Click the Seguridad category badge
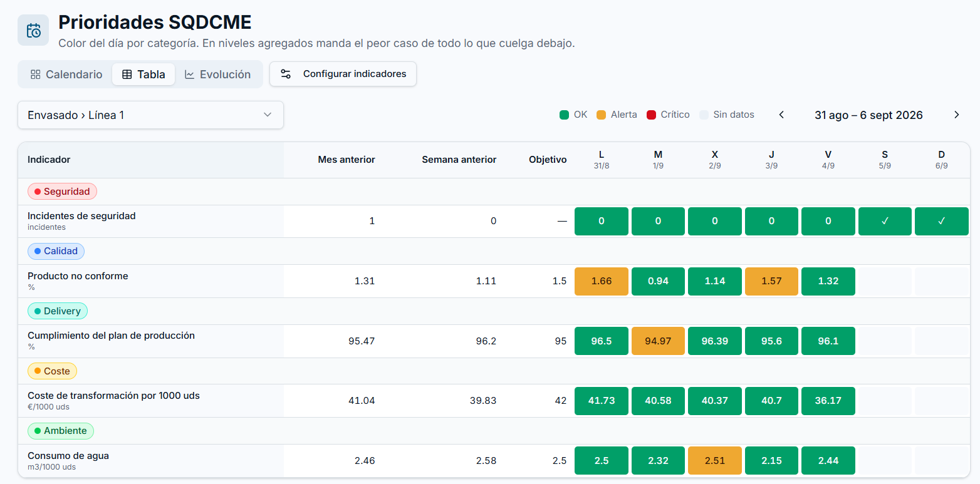Screen dimensions: 980x484 point(62,192)
